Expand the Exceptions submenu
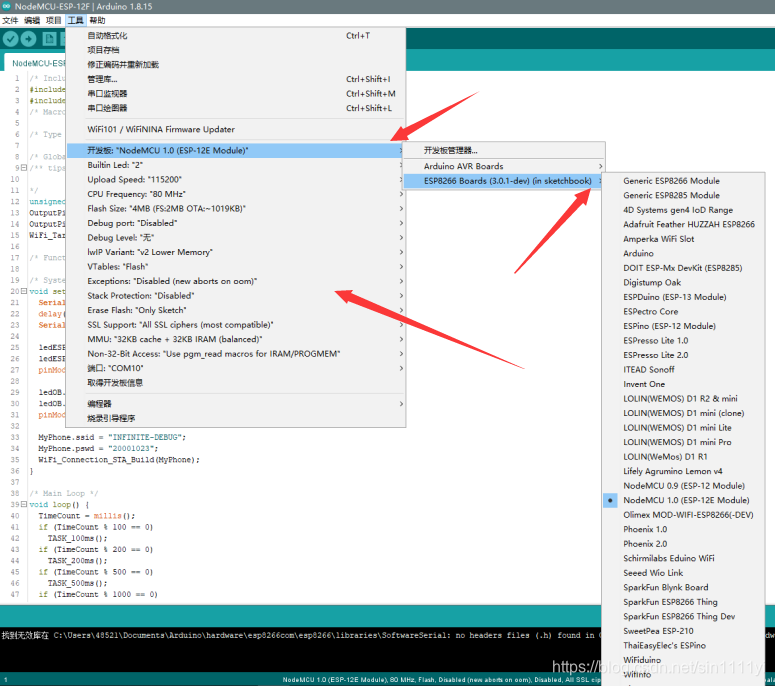 click(236, 281)
